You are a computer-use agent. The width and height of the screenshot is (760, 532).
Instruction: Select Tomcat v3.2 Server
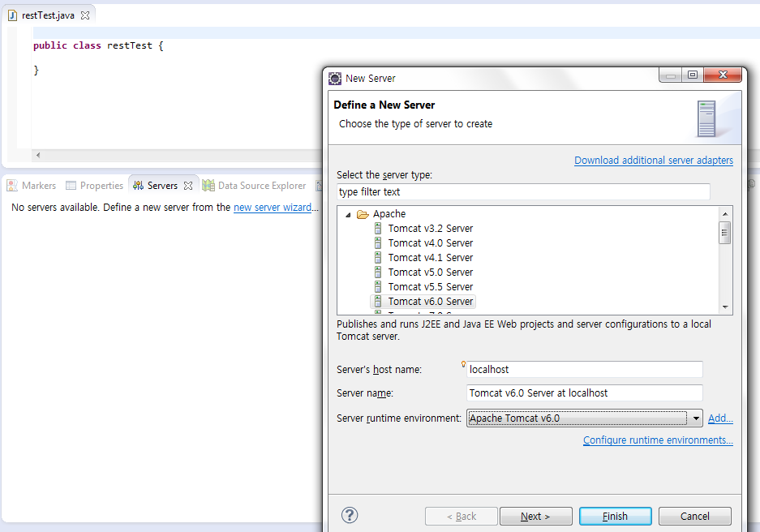coord(430,229)
